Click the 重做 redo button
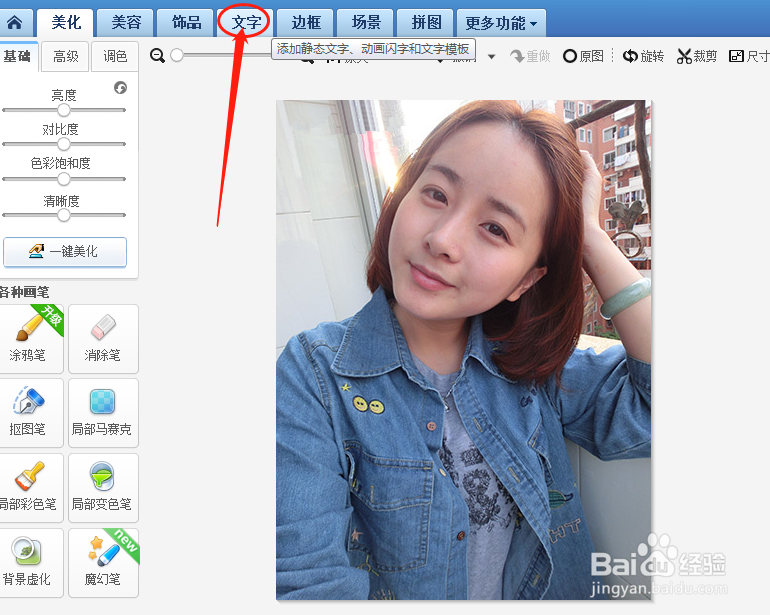The image size is (770, 615). [530, 56]
